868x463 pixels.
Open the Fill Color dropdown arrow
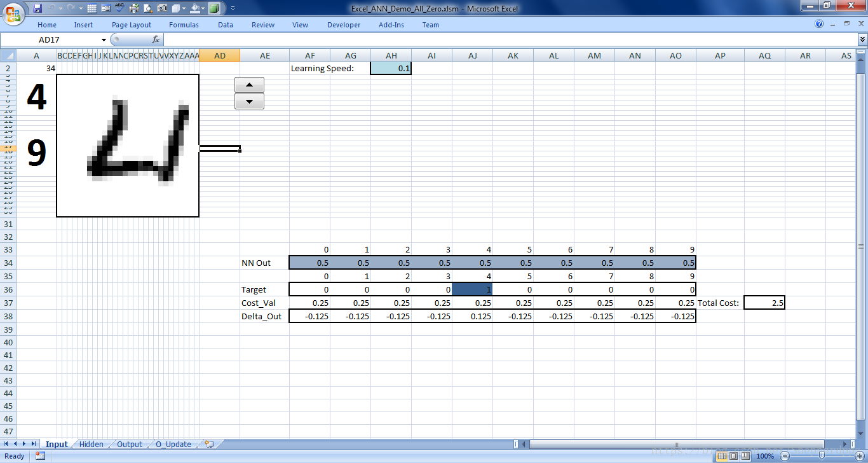203,8
